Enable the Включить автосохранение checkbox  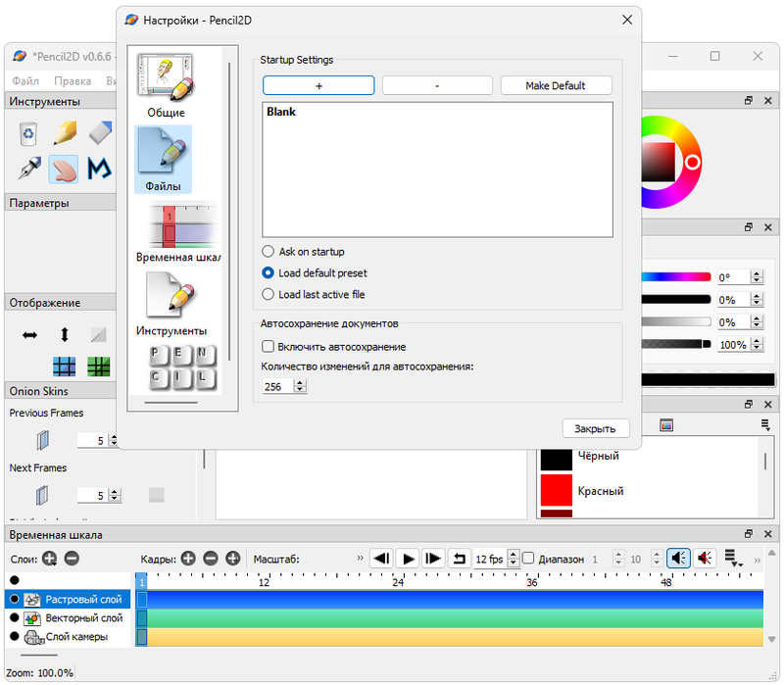268,345
